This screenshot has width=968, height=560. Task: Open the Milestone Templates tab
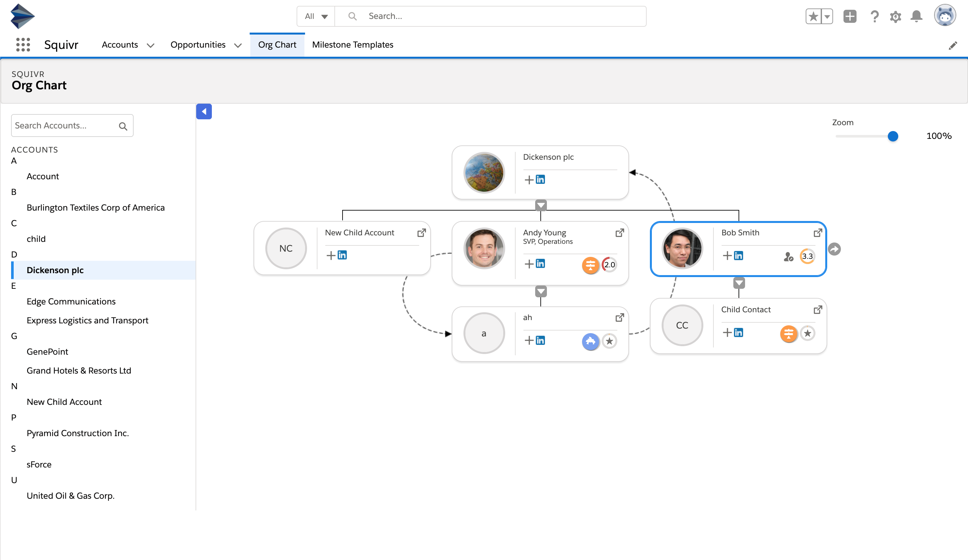click(x=353, y=45)
